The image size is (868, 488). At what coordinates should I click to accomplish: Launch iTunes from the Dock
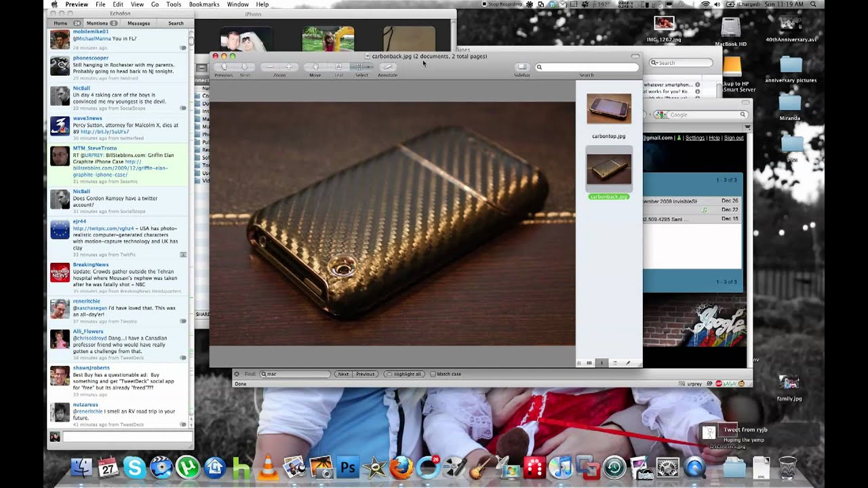(561, 468)
